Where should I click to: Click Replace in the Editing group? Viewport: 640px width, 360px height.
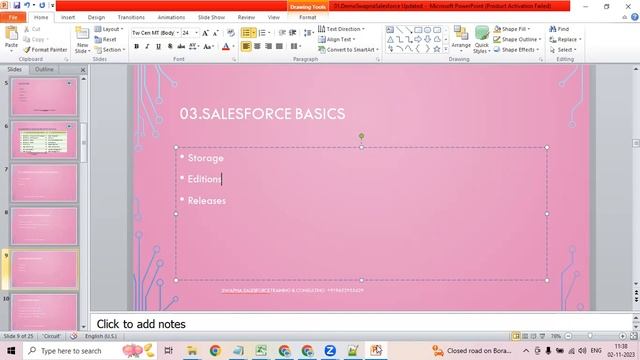(x=565, y=39)
